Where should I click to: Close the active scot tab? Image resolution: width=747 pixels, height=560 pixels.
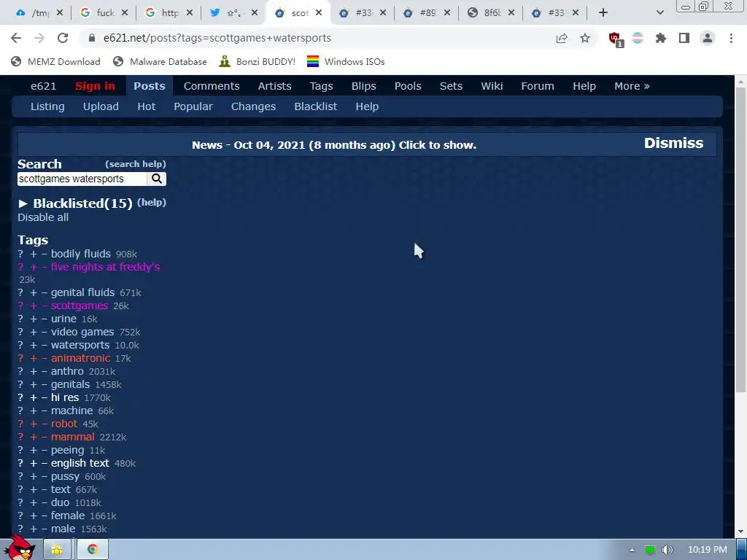click(x=320, y=13)
